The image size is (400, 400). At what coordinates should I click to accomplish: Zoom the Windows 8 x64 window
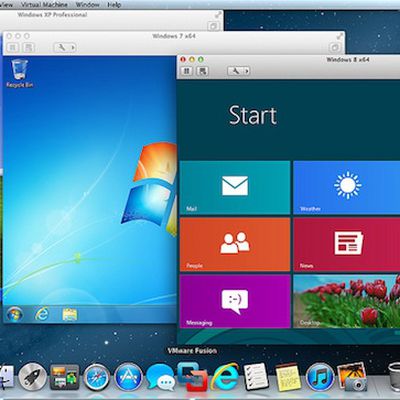(x=200, y=59)
